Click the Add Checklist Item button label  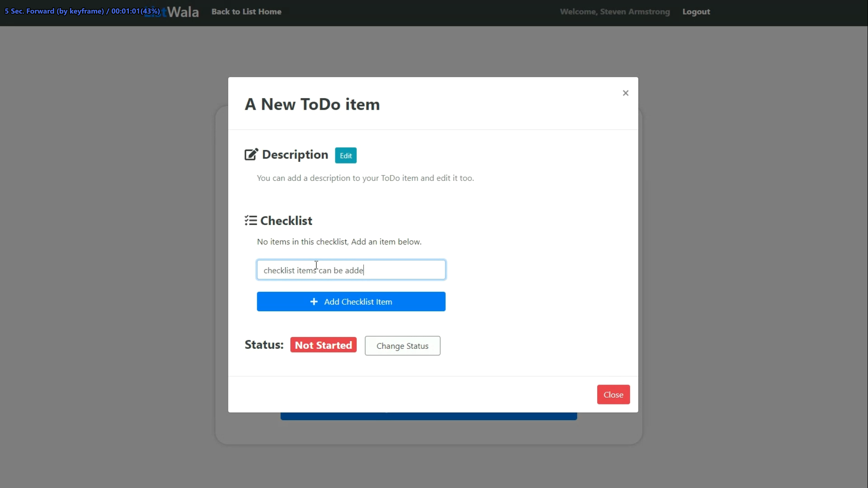(x=358, y=302)
